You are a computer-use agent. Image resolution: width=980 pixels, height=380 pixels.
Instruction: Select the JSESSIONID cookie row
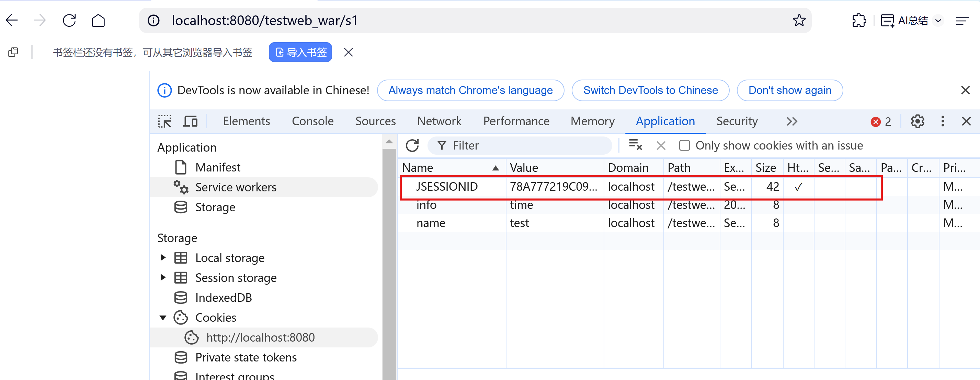pos(447,187)
